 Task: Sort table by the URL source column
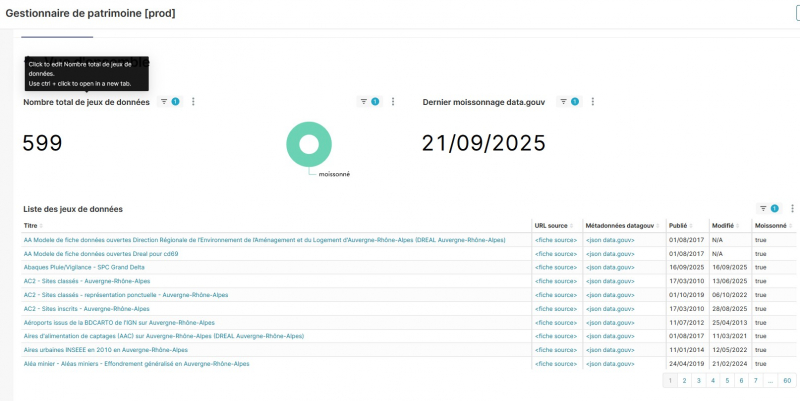[x=552, y=226]
